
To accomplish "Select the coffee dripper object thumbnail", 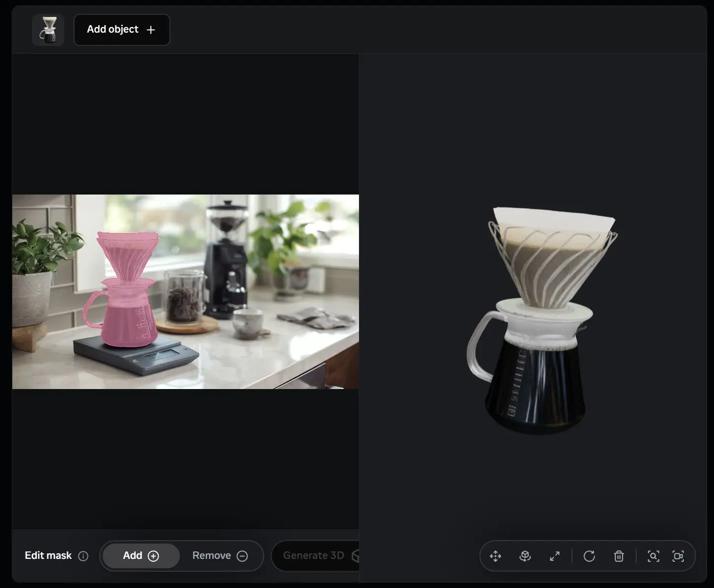I will (48, 30).
